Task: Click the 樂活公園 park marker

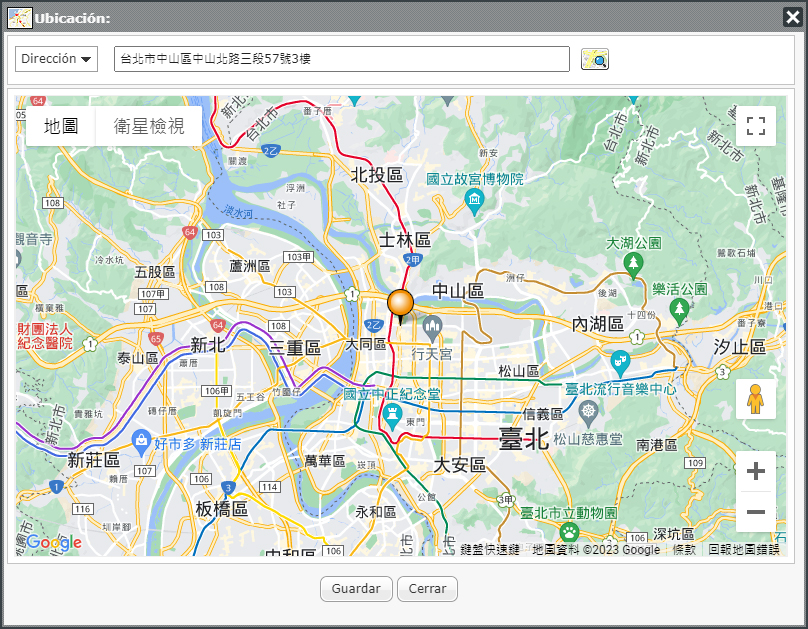Action: (x=679, y=311)
